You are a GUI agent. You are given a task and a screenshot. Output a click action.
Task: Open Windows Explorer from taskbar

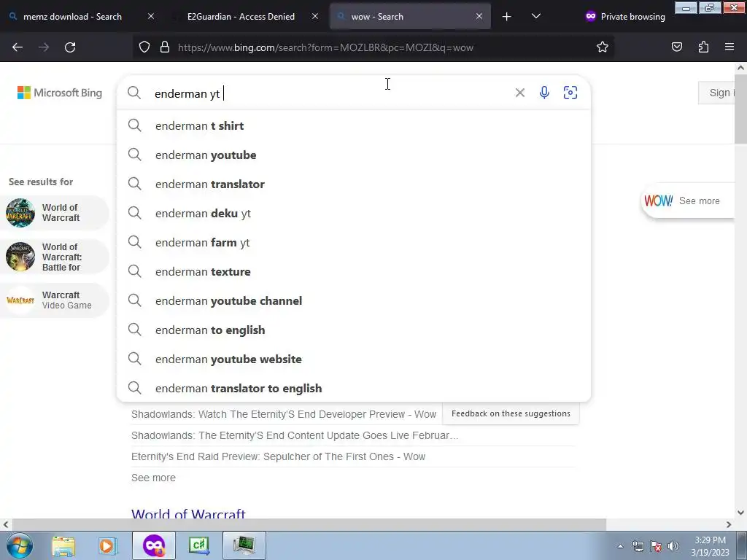pos(63,545)
